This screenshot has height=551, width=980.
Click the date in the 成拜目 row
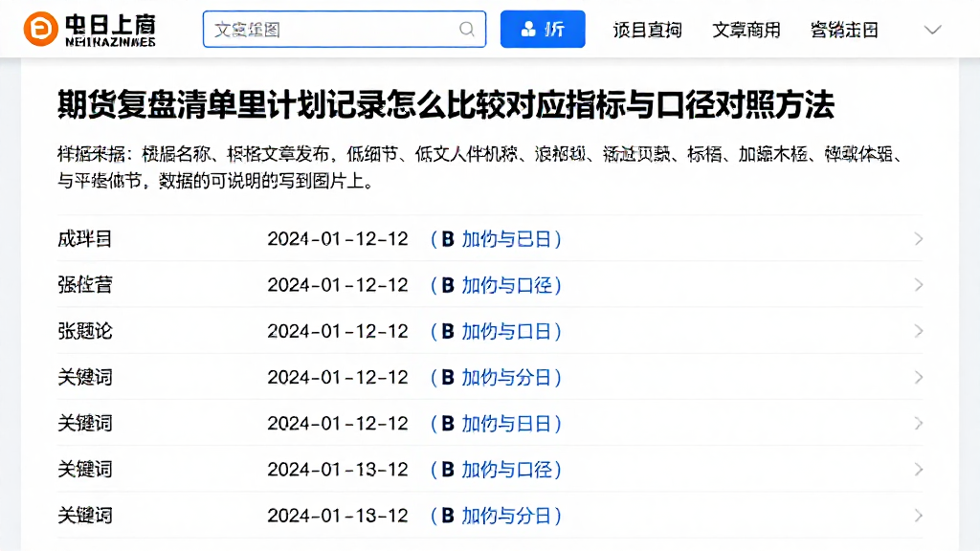point(338,239)
